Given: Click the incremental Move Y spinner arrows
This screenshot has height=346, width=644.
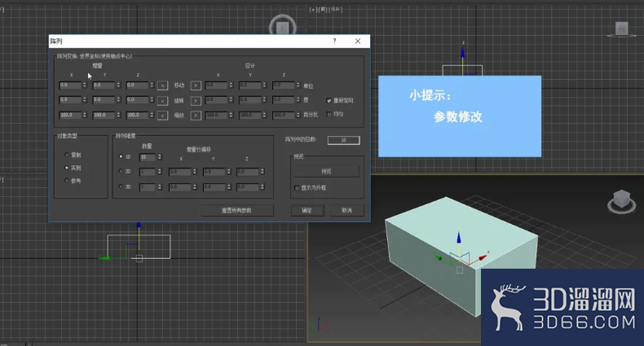Looking at the screenshot, I should [x=118, y=85].
